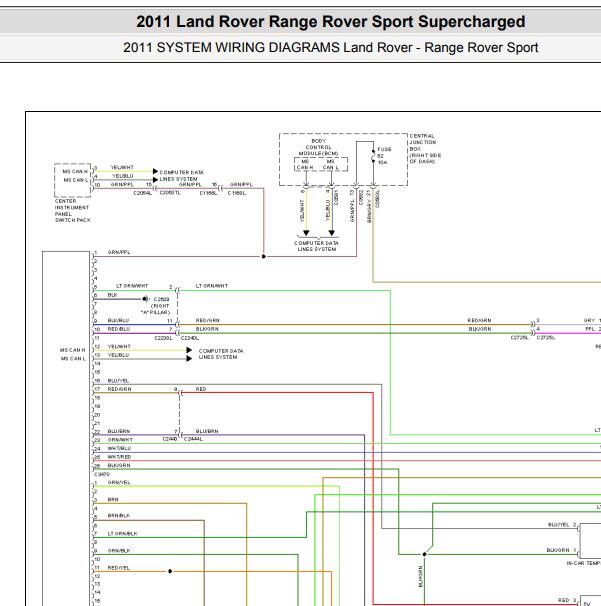
Task: Click 'COMPUTER DATA LINES SYSTEM' beside pins 12 and 13
Action: coord(221,354)
